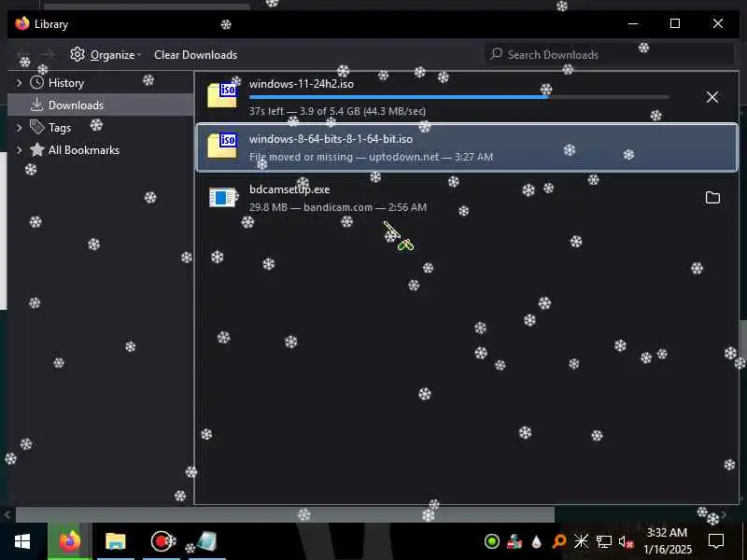Expand the History tree node

19,83
